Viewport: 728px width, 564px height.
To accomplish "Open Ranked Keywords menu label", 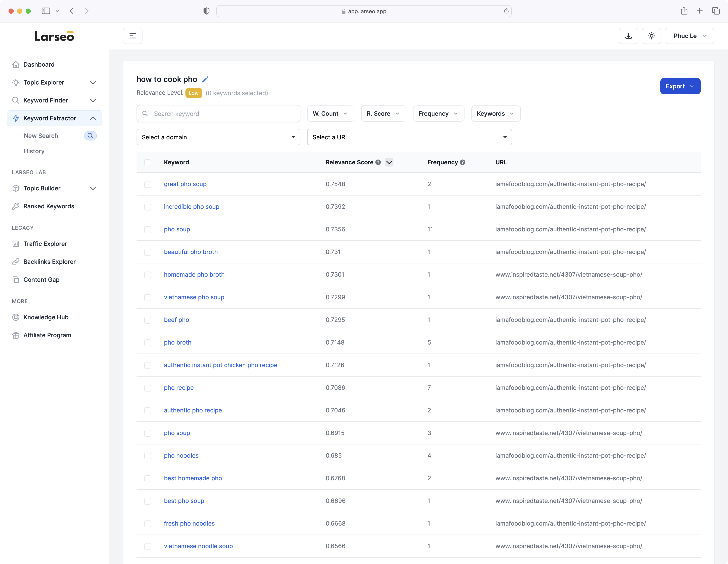I will coord(49,206).
